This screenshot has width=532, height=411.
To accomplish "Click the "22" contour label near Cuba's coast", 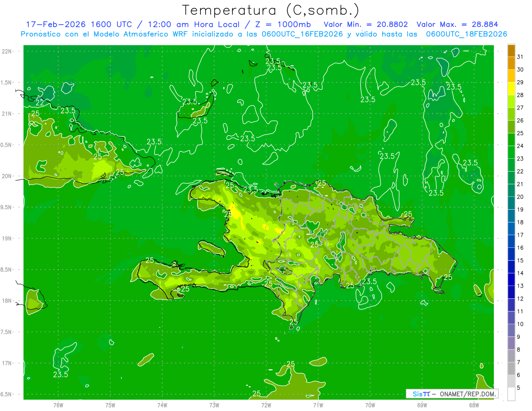I will click(40, 102).
